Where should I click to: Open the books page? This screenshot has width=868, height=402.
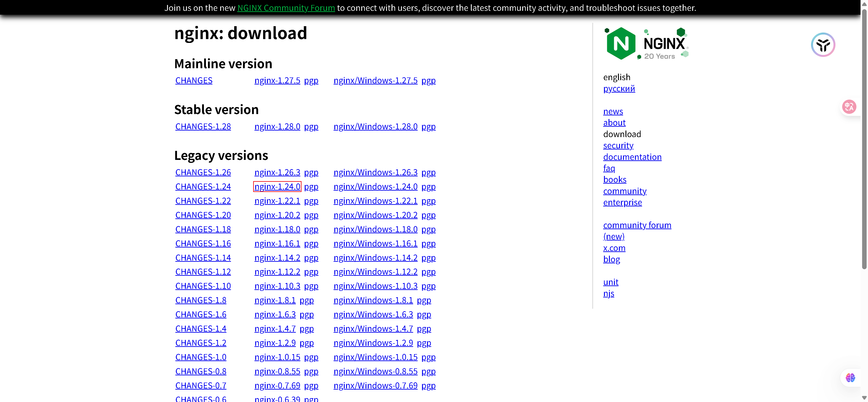pos(615,180)
